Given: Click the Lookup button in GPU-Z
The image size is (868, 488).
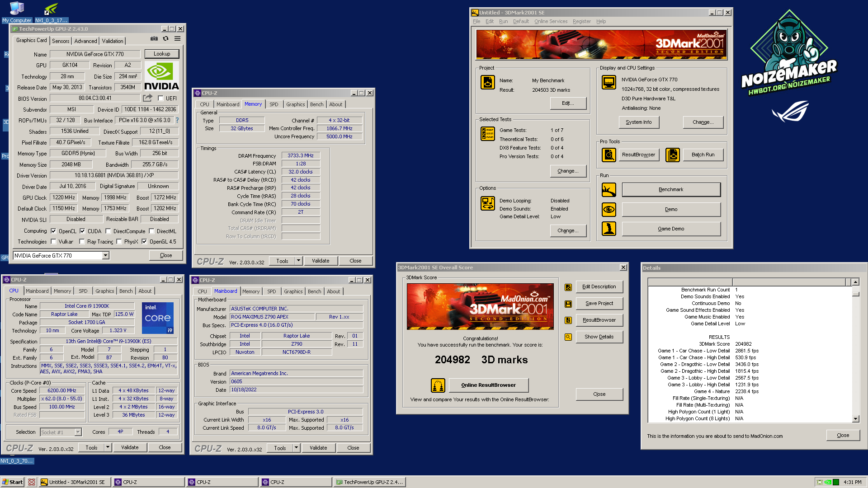Looking at the screenshot, I should [162, 54].
